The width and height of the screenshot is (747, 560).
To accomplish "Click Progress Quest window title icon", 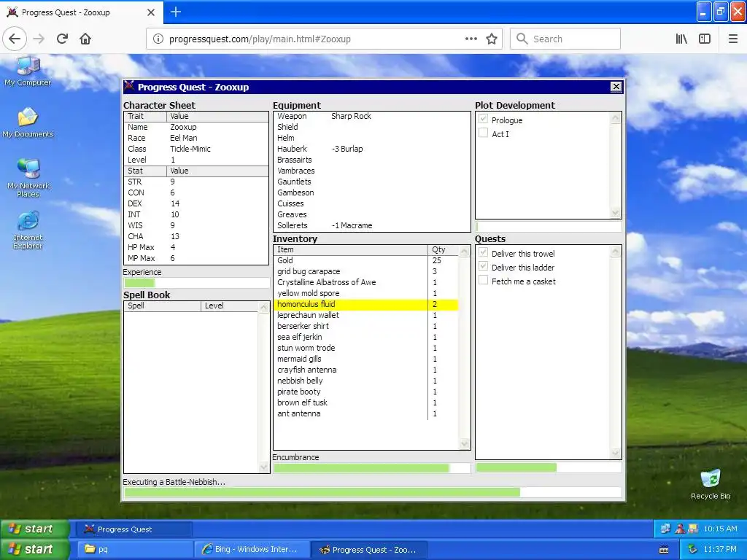I will [x=129, y=86].
